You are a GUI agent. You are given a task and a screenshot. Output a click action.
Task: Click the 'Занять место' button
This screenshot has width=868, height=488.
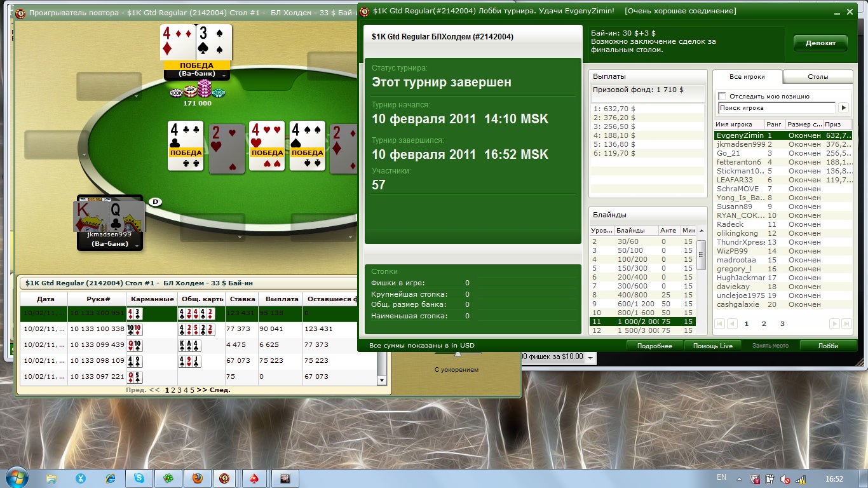click(770, 346)
